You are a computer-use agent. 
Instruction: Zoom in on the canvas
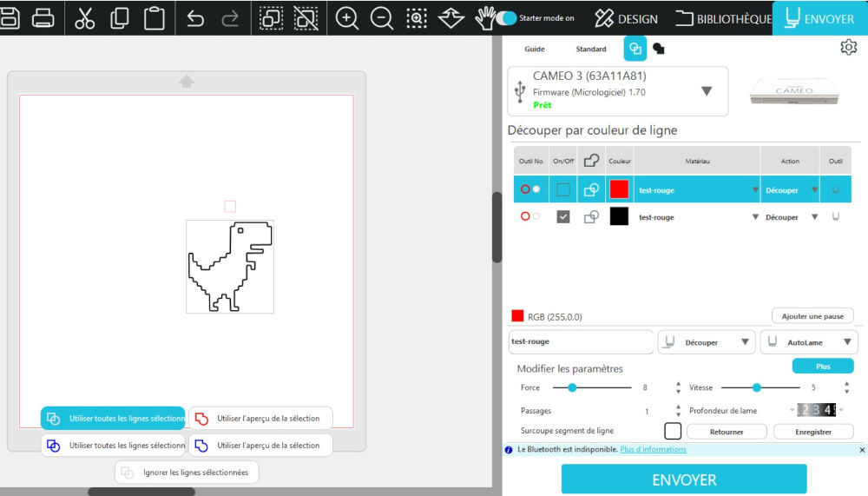pos(347,18)
